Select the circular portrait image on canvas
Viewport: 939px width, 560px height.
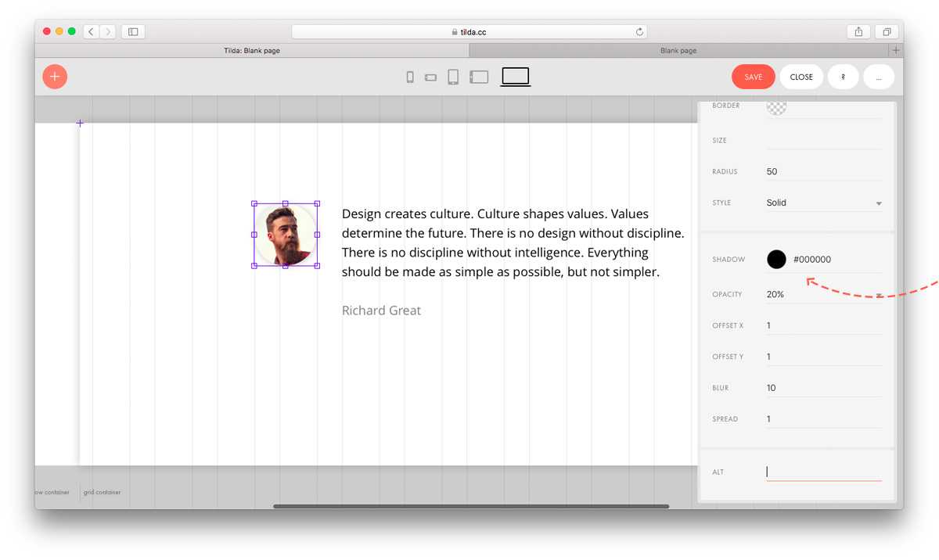tap(286, 235)
